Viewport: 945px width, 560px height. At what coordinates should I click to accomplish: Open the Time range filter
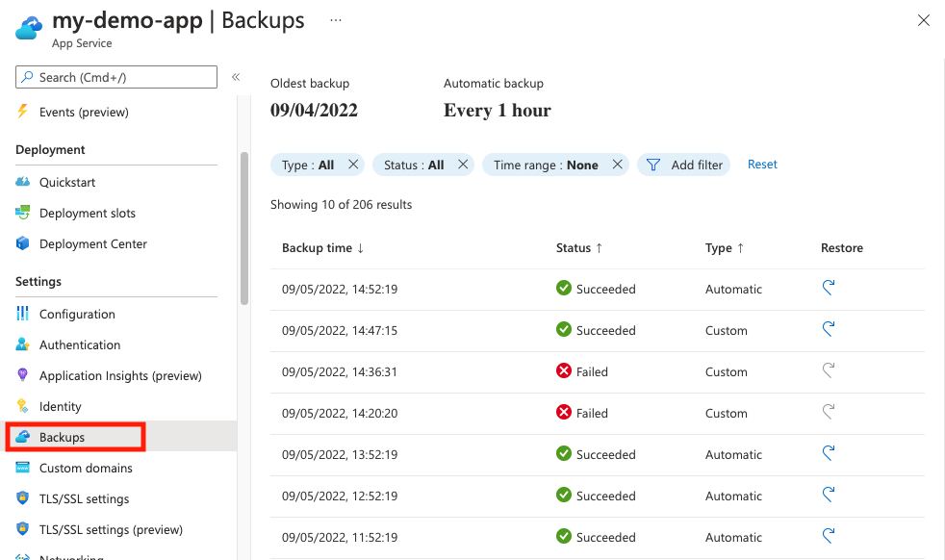tap(545, 165)
